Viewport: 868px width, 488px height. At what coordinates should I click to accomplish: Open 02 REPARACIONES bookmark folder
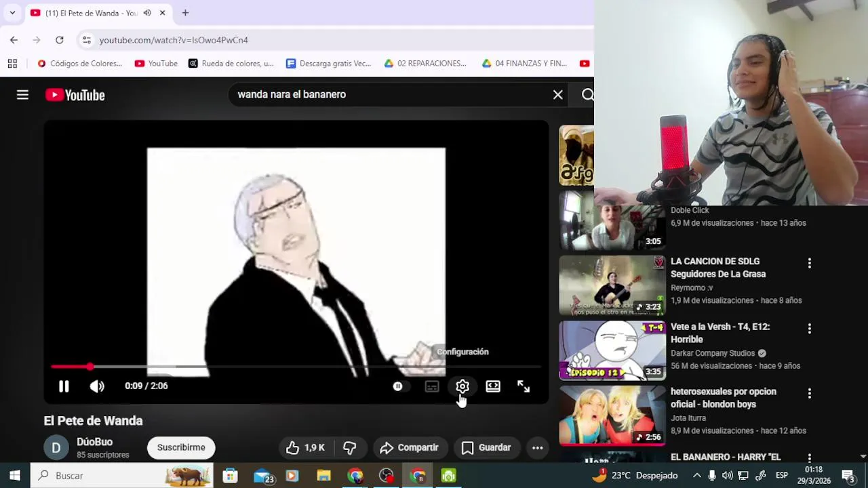pos(425,64)
